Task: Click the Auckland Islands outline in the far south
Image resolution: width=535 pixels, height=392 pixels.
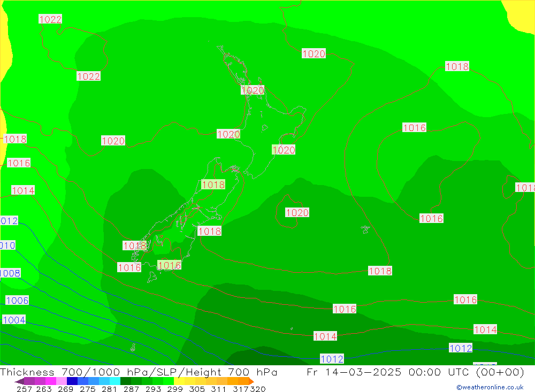Action: pyautogui.click(x=133, y=347)
